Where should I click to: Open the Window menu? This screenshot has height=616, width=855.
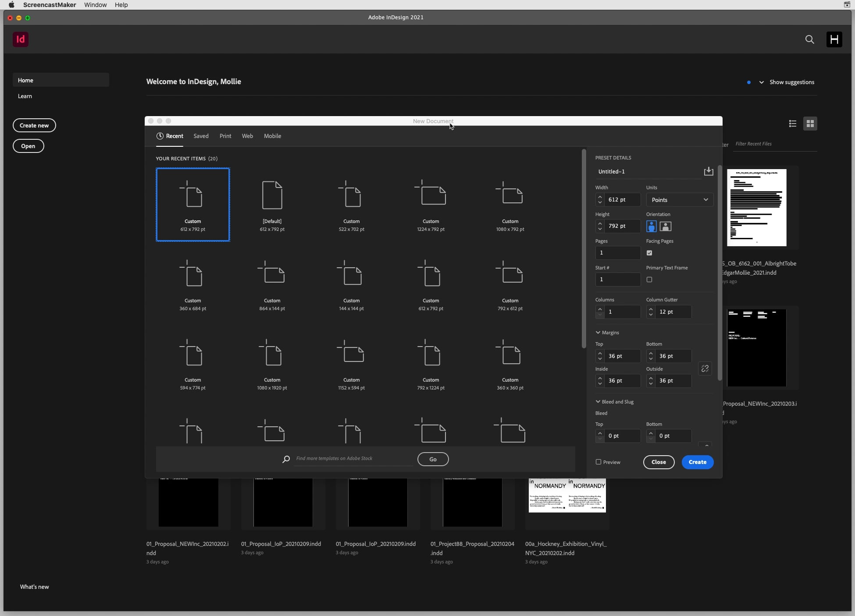pyautogui.click(x=95, y=5)
